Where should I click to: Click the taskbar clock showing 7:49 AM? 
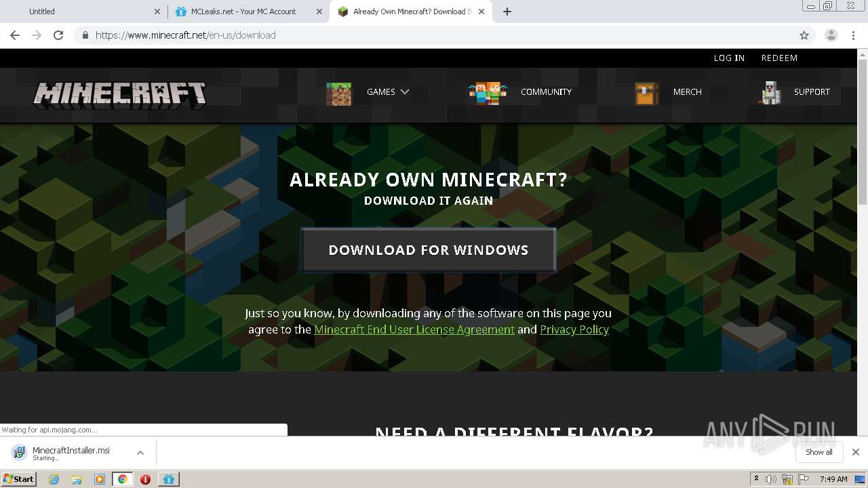[833, 479]
